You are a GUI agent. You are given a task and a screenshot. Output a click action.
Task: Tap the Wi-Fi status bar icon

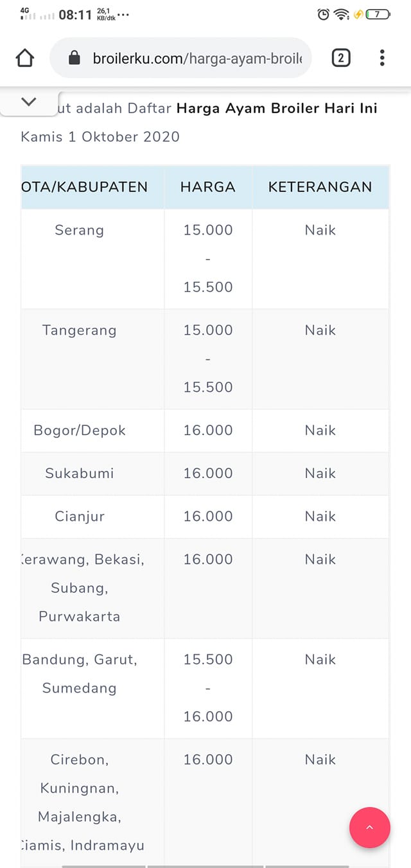[x=342, y=14]
